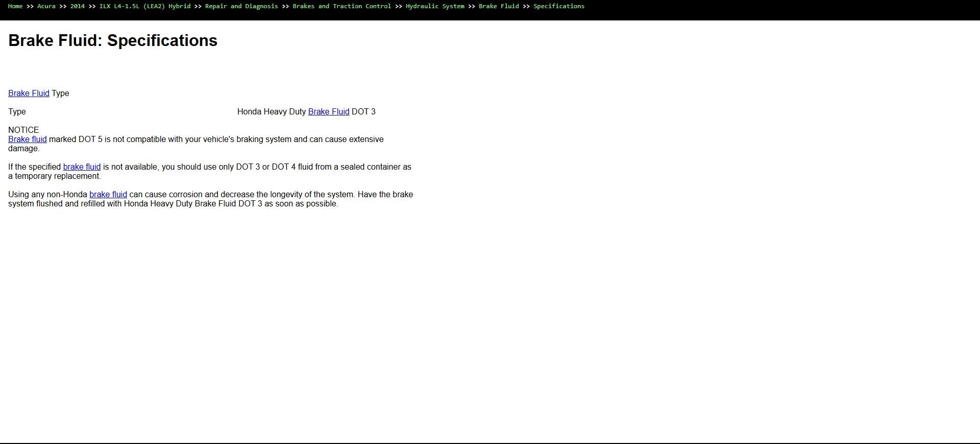Open the Brake Fluid breadcrumb link

(499, 6)
